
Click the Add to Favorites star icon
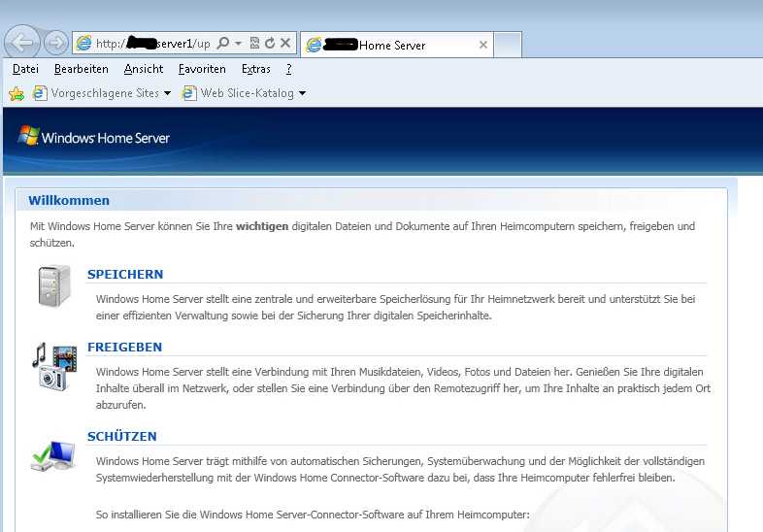coord(17,93)
